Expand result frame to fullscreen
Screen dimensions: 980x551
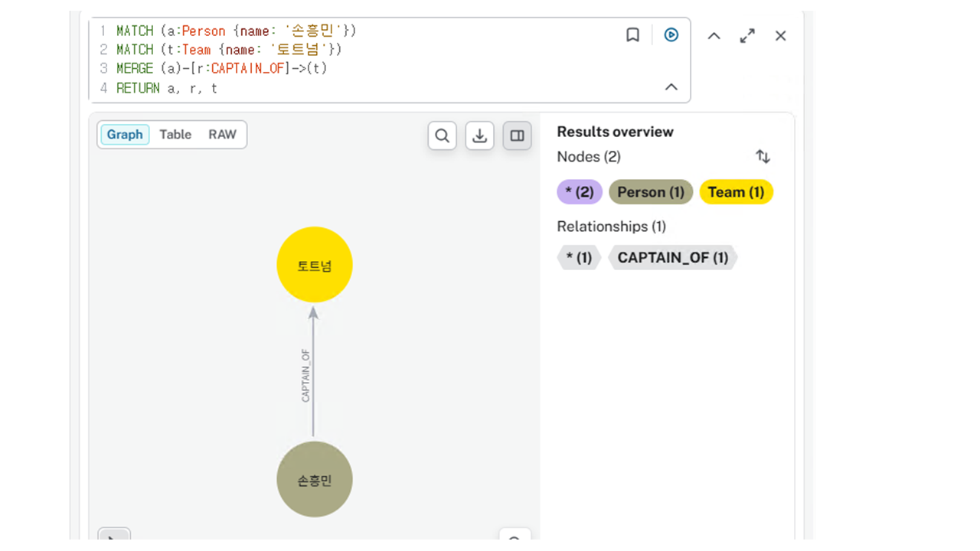pyautogui.click(x=747, y=36)
